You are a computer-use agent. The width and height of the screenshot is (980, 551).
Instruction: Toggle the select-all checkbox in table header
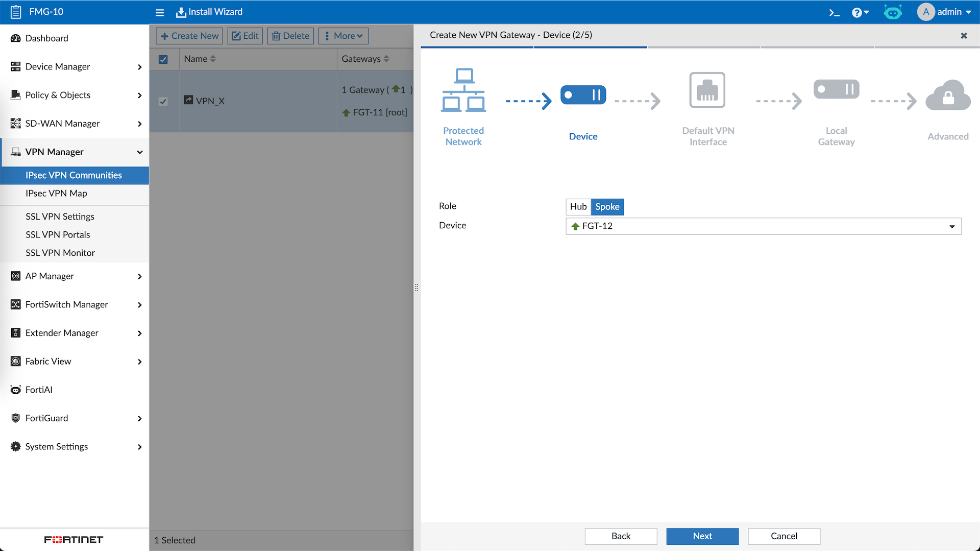coord(163,59)
